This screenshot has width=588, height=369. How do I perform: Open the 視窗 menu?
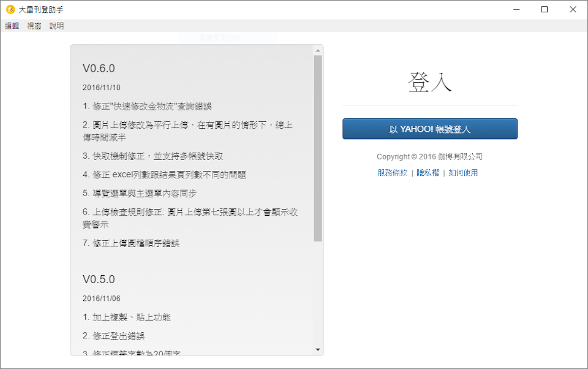click(34, 26)
